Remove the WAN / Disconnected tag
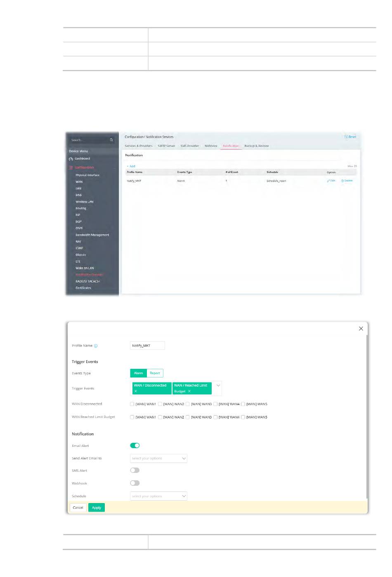 click(x=135, y=391)
